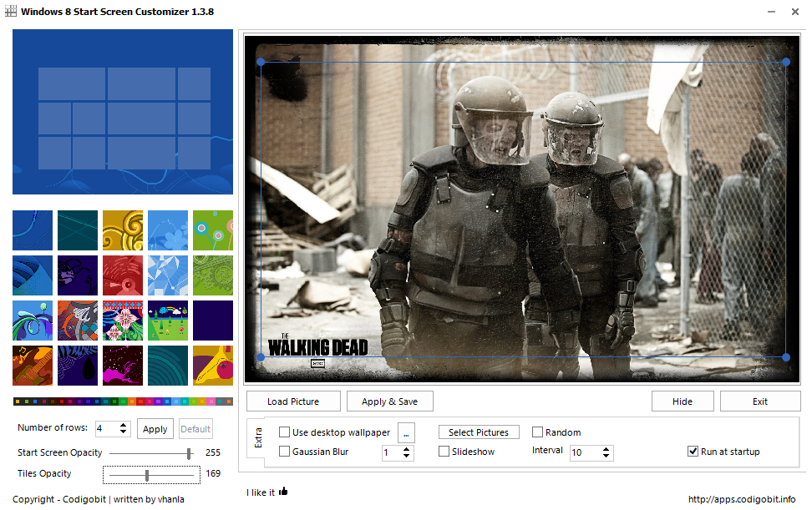Pick the golden swirls background thumbnail
This screenshot has width=812, height=510.
[x=123, y=230]
